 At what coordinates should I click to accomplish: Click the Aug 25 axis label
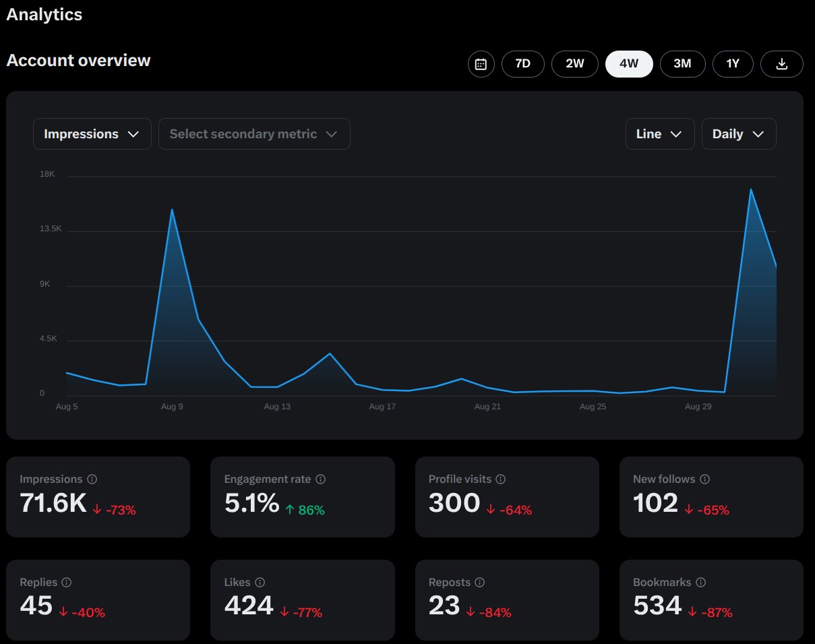pyautogui.click(x=593, y=407)
